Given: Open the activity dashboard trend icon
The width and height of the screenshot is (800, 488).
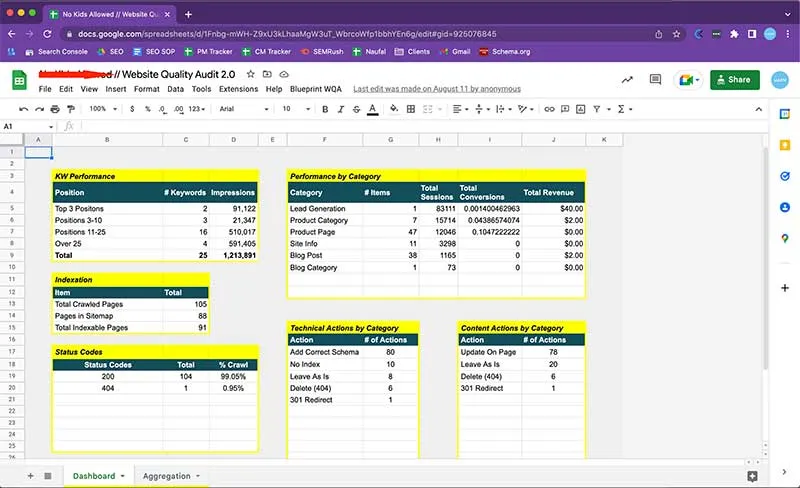Looking at the screenshot, I should click(x=627, y=80).
